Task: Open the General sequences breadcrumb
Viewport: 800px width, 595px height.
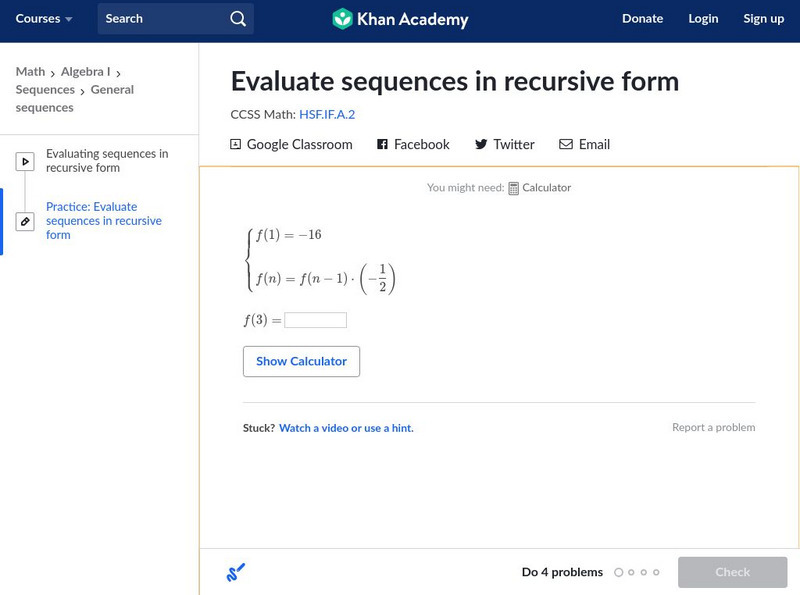Action: pos(74,98)
